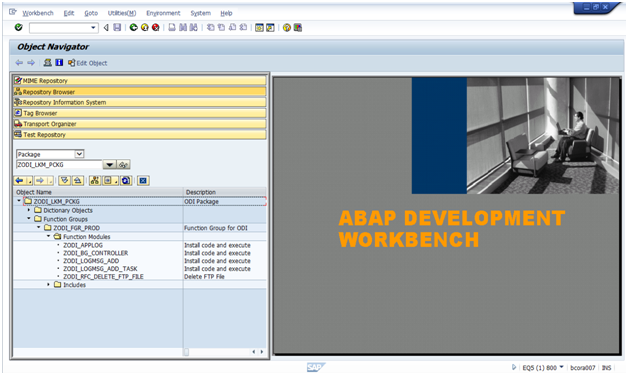The width and height of the screenshot is (628, 375).
Task: Click the Edit Object button
Action: 87,63
